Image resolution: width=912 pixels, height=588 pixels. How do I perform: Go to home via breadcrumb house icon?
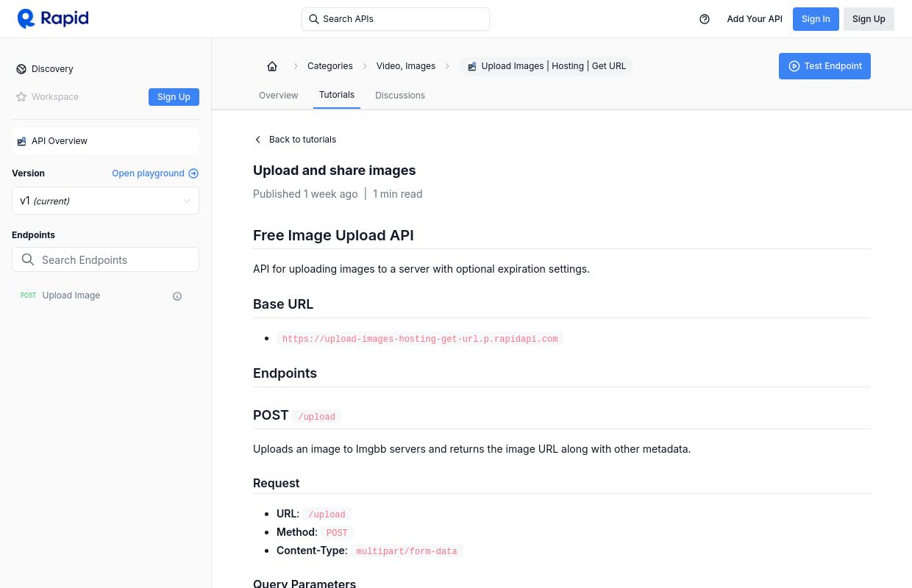point(272,66)
